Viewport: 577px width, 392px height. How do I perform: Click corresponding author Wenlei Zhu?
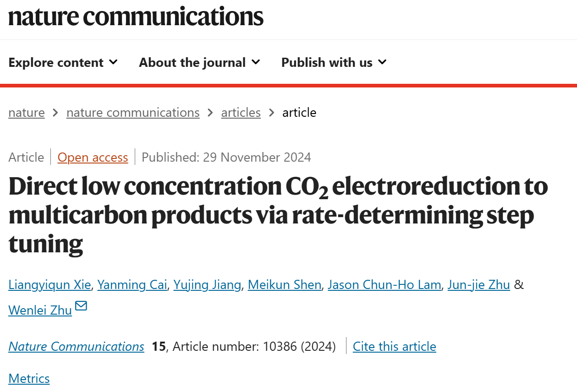[40, 310]
